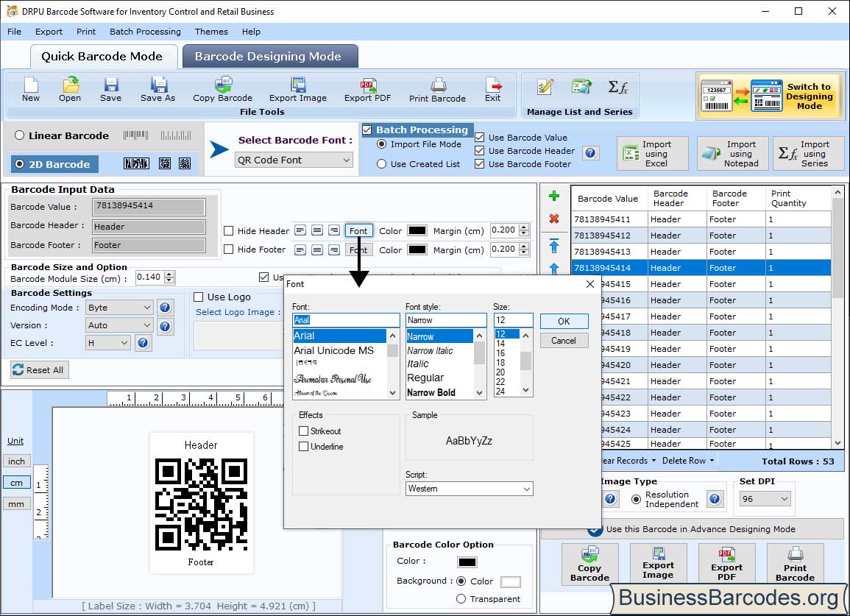Click the Exit toolbar icon

click(x=493, y=90)
